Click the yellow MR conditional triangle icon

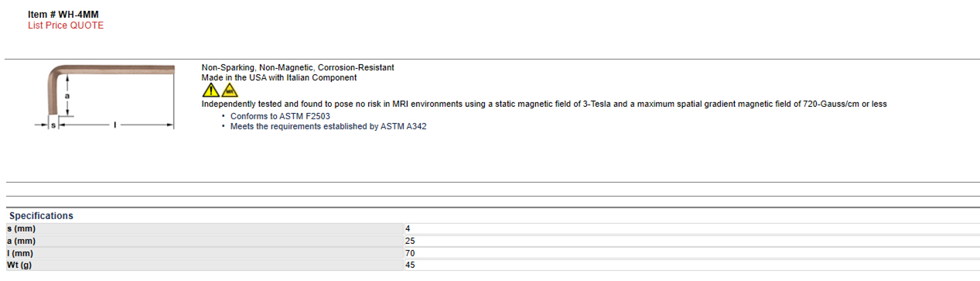coord(229,91)
